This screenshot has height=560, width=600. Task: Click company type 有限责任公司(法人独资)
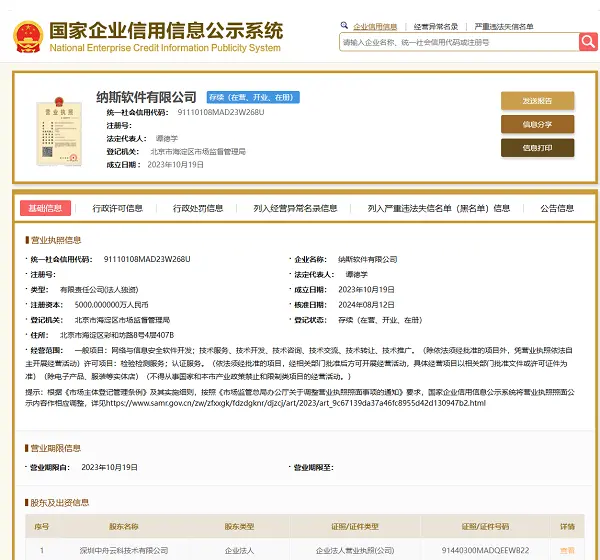pyautogui.click(x=99, y=290)
